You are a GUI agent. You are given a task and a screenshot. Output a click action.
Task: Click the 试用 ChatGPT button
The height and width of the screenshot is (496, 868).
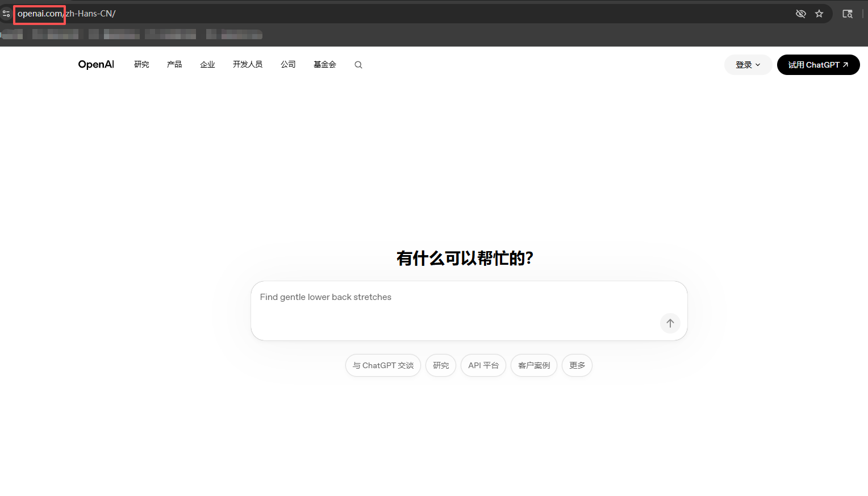pos(819,65)
